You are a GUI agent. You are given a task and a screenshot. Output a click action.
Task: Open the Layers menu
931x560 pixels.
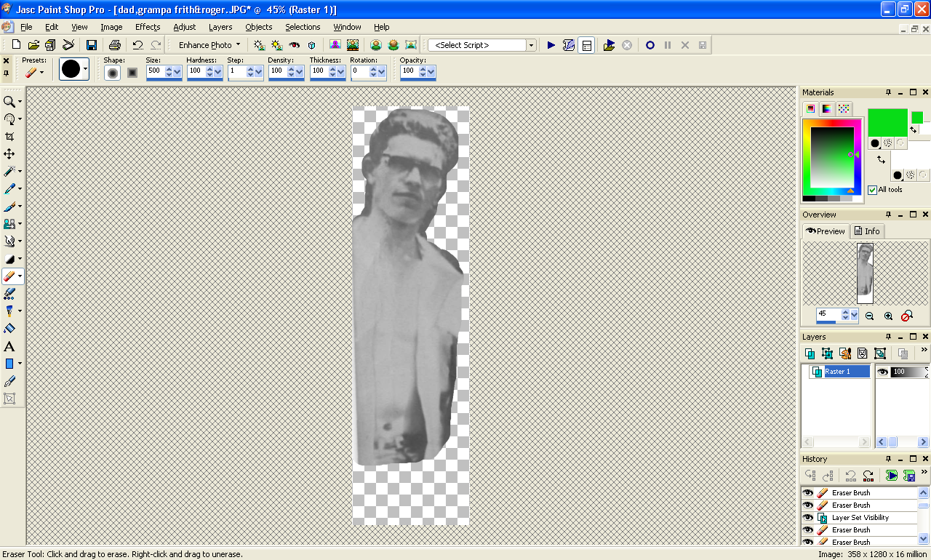pyautogui.click(x=220, y=27)
